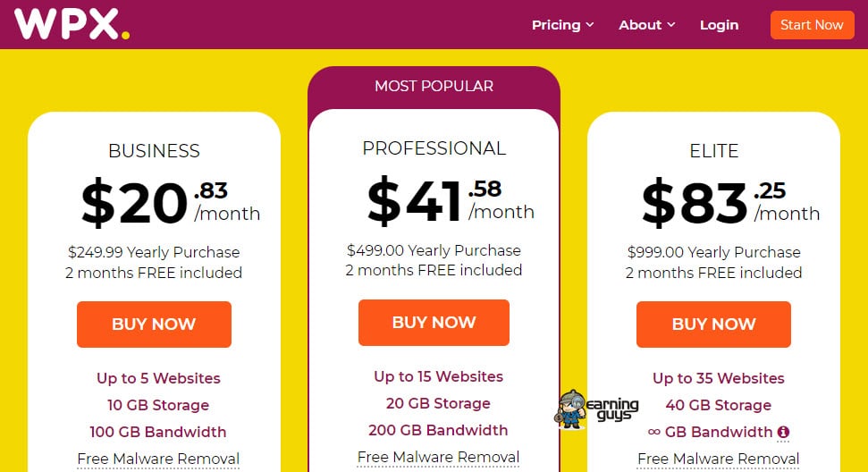Click the Business plan $20.83 price
This screenshot has width=868, height=472.
point(170,203)
